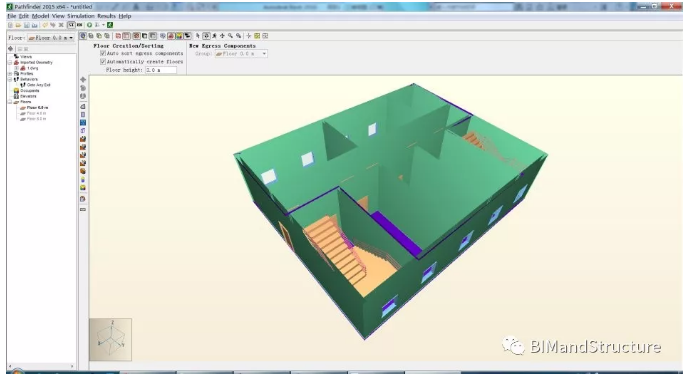Expand the Profiles tree node
Screen dimensions: 692x383
10,74
